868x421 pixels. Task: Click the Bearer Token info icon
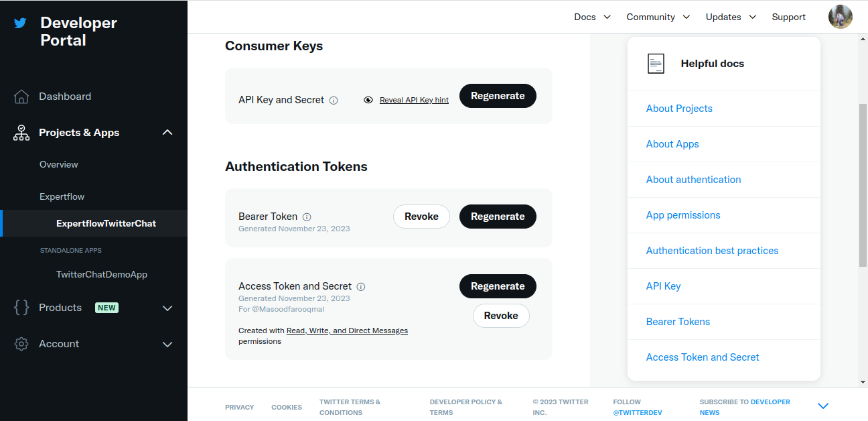307,217
